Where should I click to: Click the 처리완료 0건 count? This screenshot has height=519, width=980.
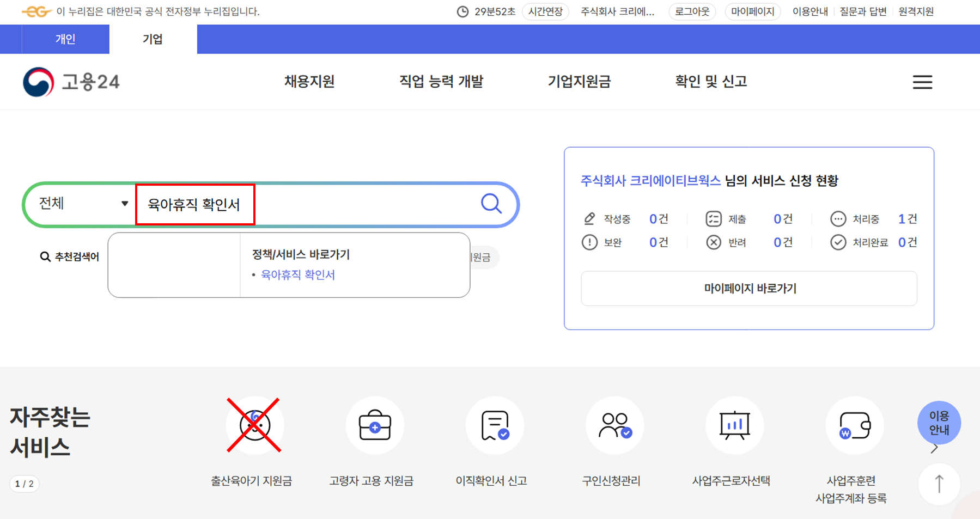click(x=908, y=242)
